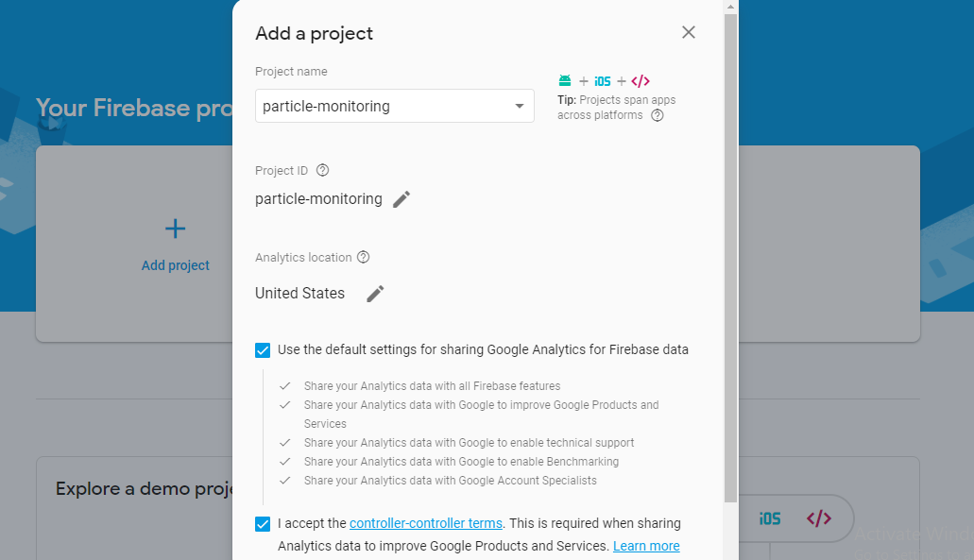Open Project ID help question mark
The image size is (974, 560).
[322, 170]
